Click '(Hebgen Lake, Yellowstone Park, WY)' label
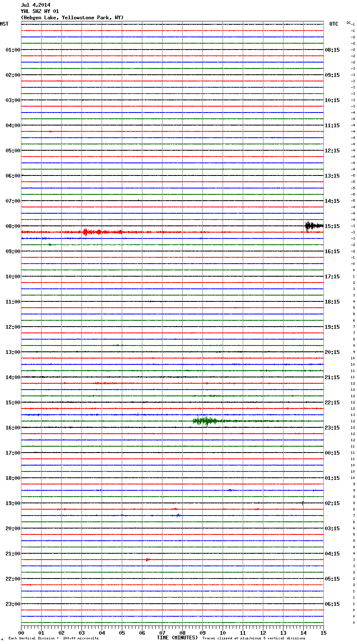 72,18
